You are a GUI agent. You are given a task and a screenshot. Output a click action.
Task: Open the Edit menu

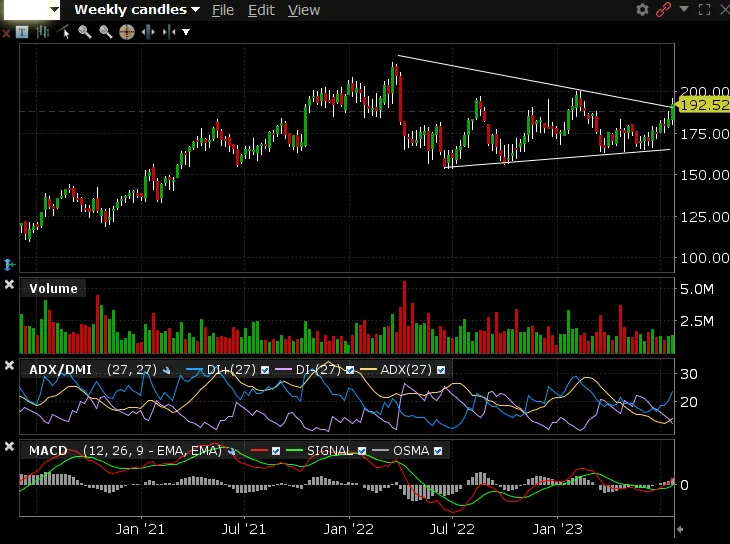pyautogui.click(x=261, y=10)
